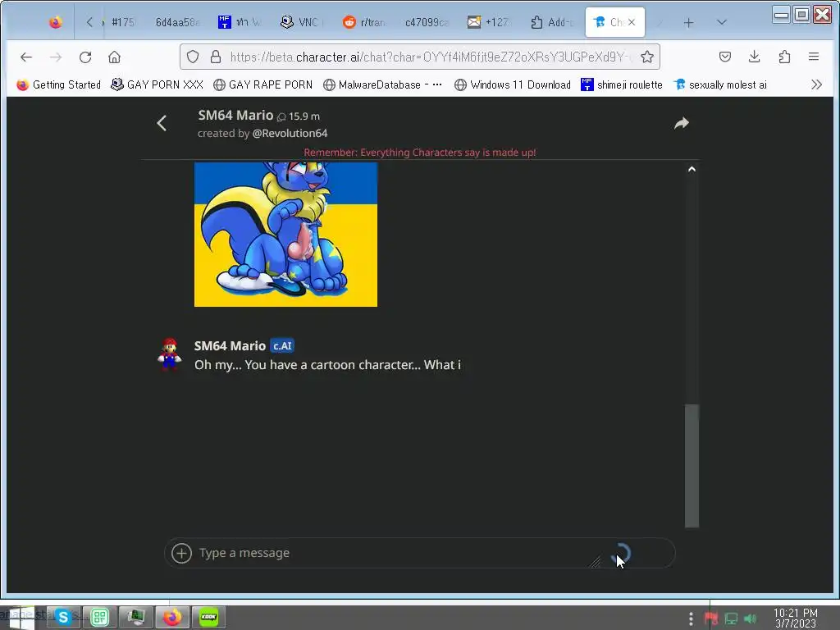Switch to the Add-ons tab

pos(552,22)
